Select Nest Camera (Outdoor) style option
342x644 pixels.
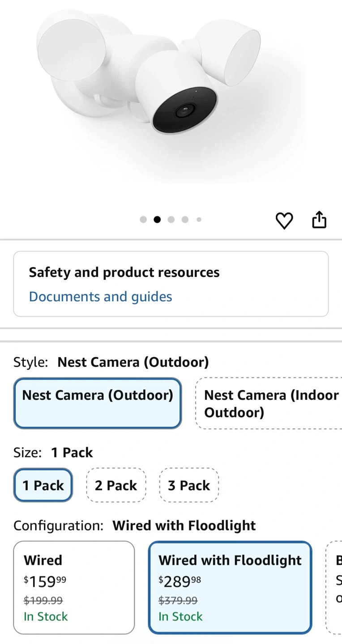98,403
